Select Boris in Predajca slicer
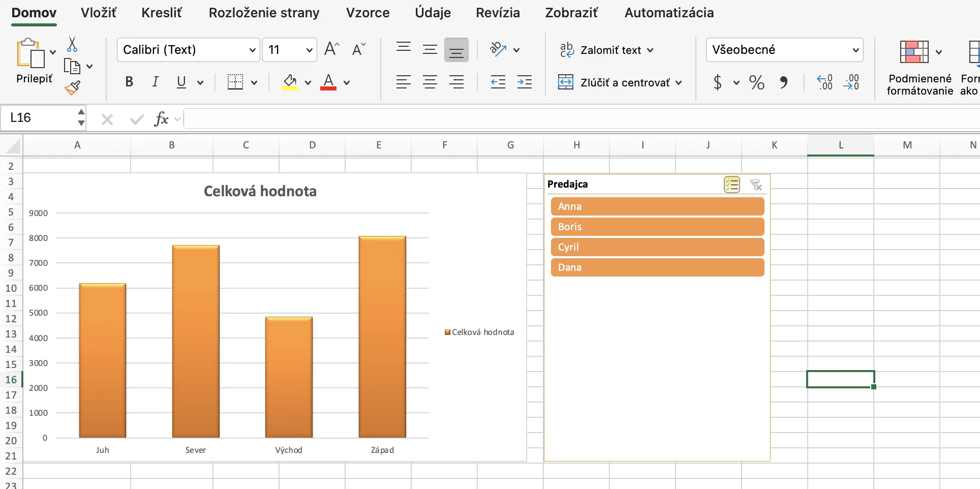 (657, 227)
